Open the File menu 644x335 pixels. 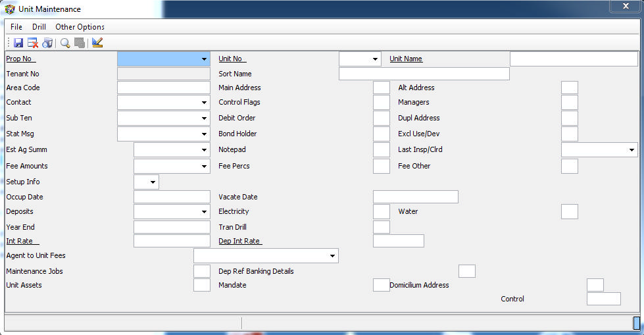[16, 27]
